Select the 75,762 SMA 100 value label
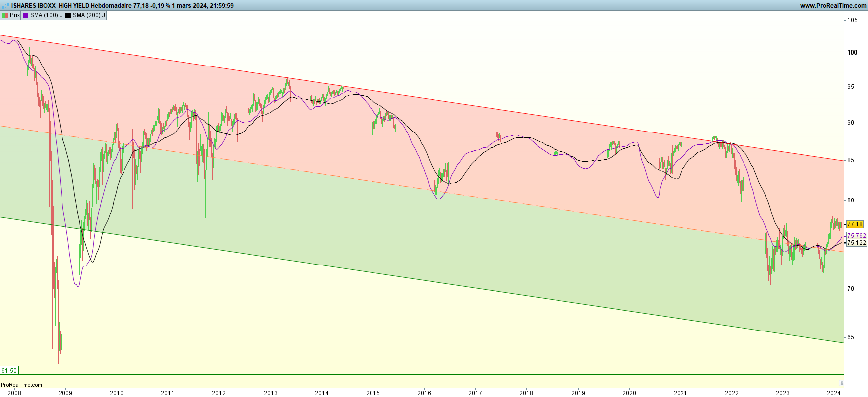Viewport: 868px width, 397px height. [x=857, y=236]
